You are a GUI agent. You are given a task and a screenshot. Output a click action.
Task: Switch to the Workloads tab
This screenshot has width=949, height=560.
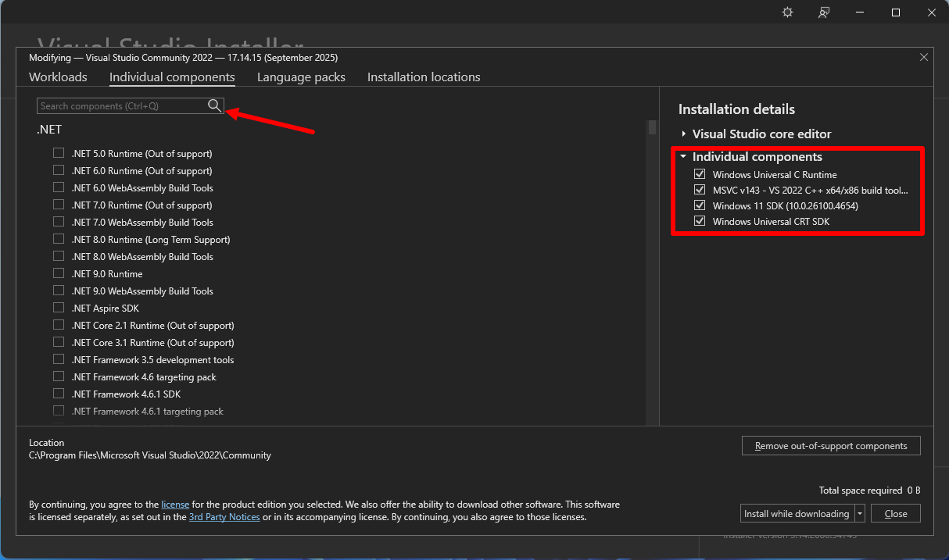(x=58, y=77)
